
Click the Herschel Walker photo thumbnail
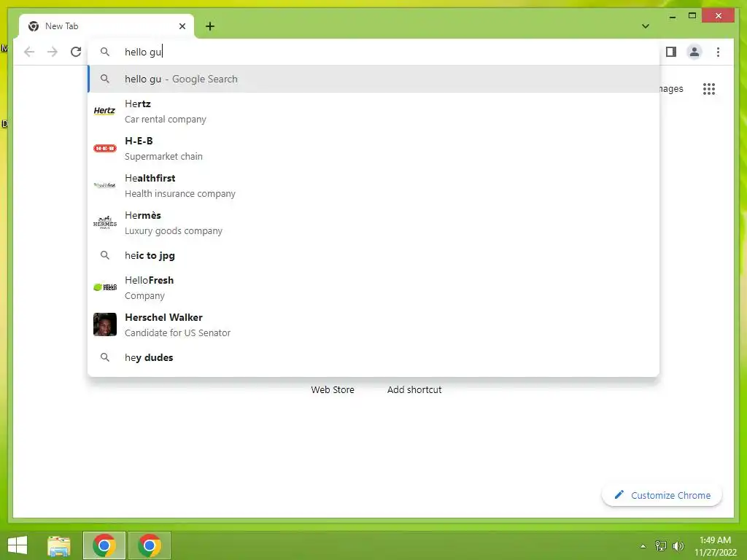pyautogui.click(x=105, y=324)
